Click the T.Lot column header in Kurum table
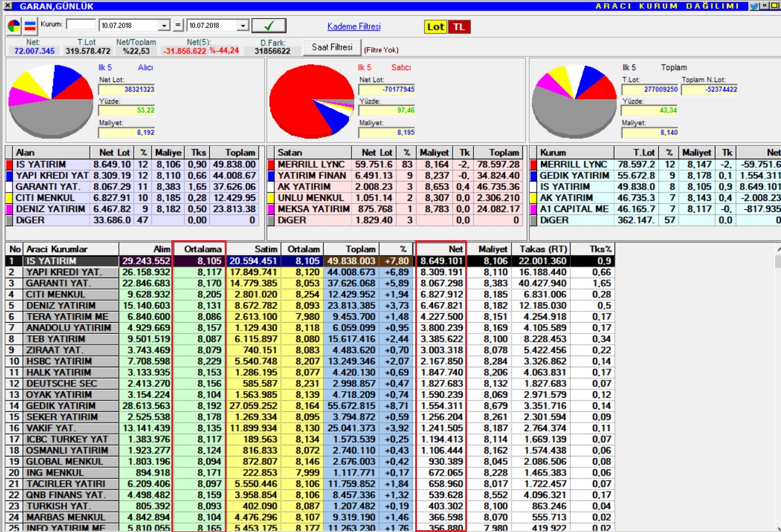Viewport: 781px width, 532px height. pos(636,153)
